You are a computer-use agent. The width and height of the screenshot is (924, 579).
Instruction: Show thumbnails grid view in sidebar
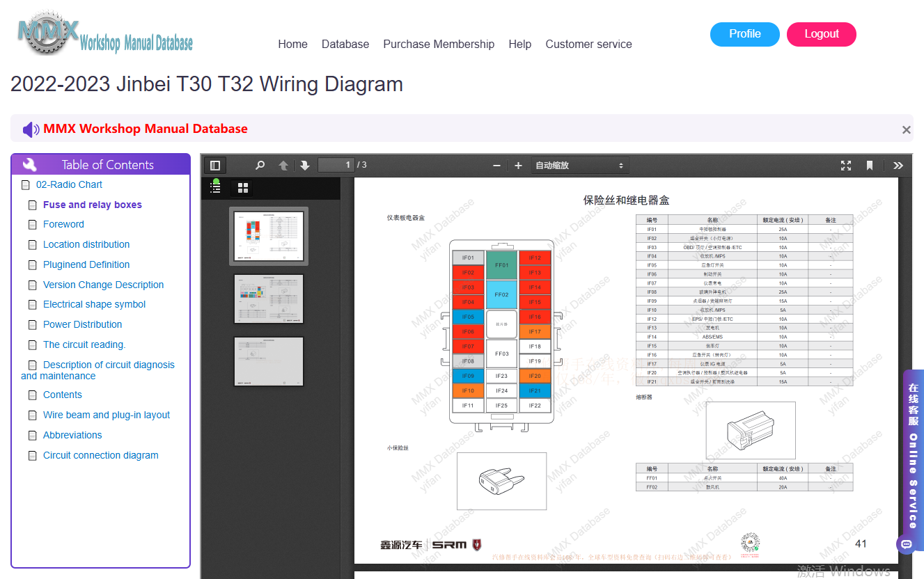pos(243,188)
